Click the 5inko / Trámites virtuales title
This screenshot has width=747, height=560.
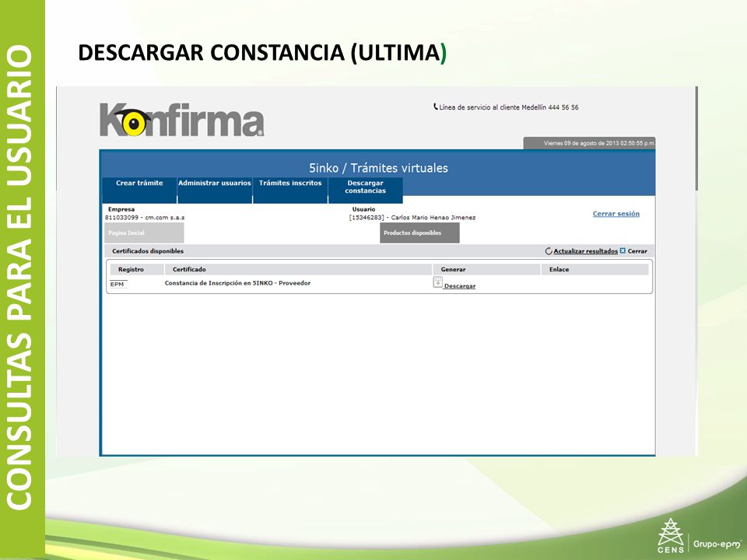click(x=378, y=168)
